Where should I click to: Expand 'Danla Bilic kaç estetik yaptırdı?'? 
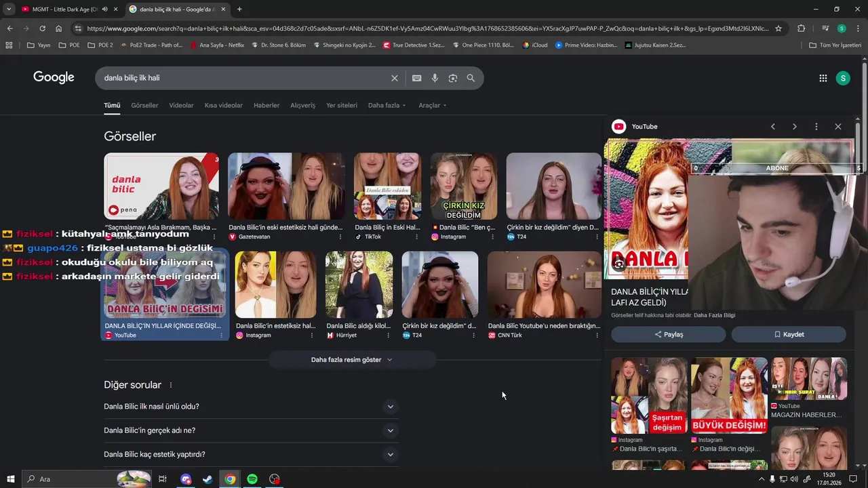tap(250, 454)
